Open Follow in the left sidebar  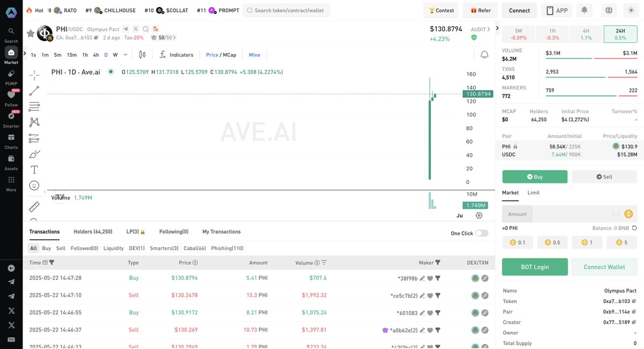(11, 98)
